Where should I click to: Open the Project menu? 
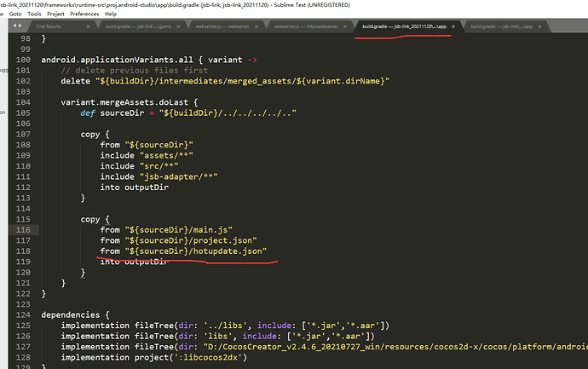pyautogui.click(x=55, y=14)
